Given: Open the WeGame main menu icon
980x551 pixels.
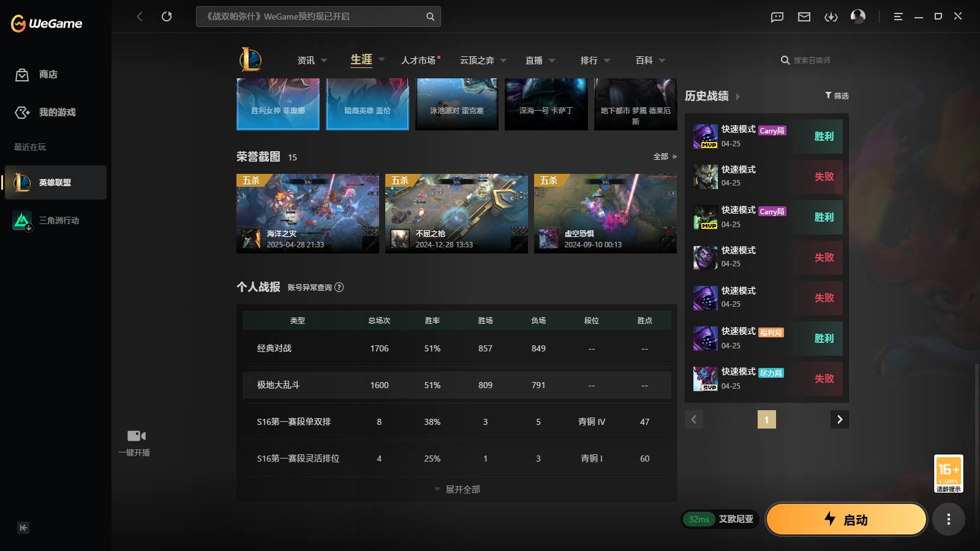Looking at the screenshot, I should 898,17.
